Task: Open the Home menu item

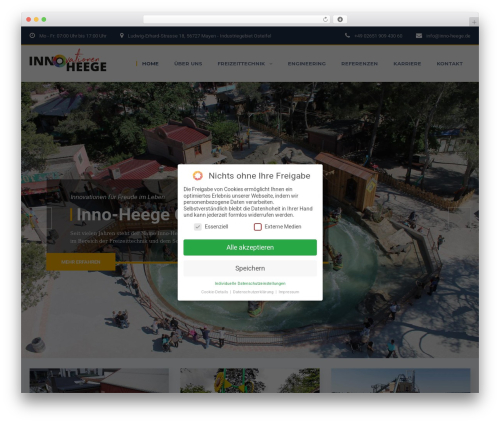Action: click(150, 64)
